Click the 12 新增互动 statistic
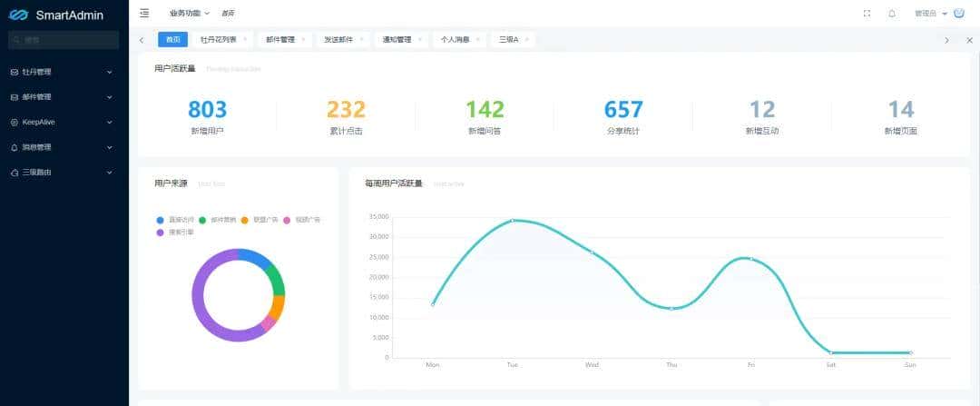Viewport: 980px width, 406px height. tap(762, 117)
